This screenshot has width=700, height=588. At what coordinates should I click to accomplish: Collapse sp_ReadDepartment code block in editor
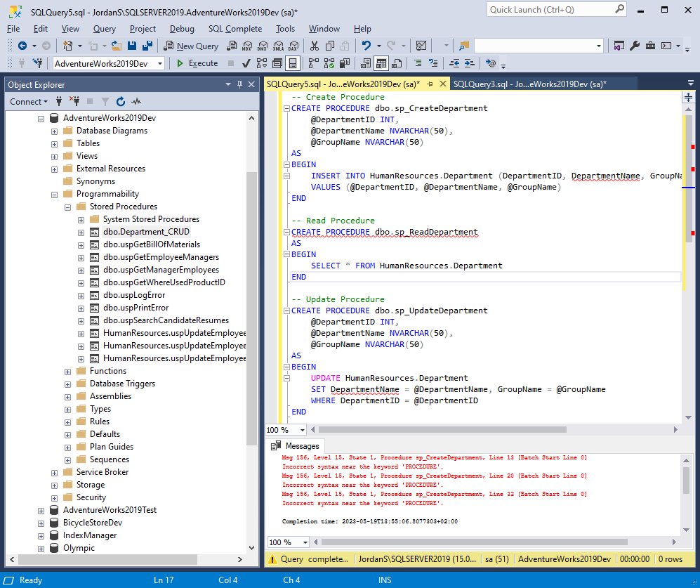click(286, 232)
